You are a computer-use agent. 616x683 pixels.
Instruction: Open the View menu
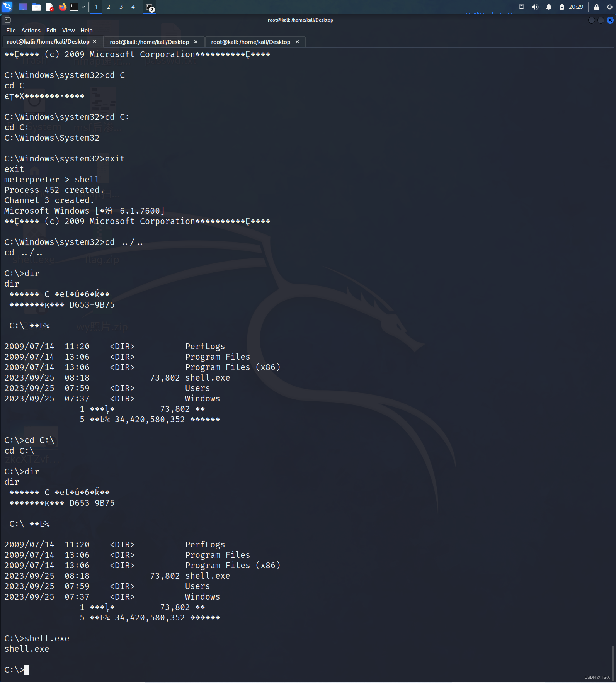pos(68,31)
